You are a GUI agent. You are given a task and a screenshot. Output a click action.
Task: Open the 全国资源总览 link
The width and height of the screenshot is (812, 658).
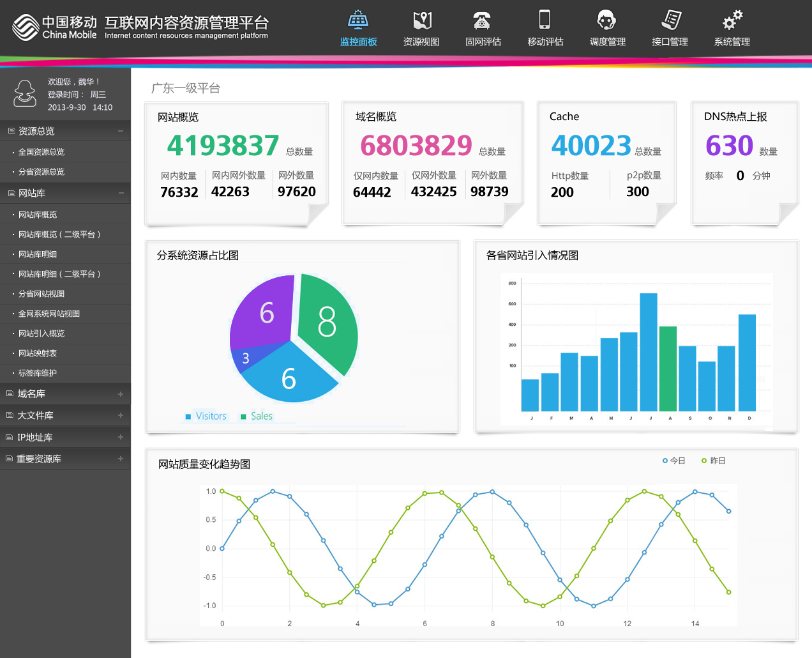[41, 152]
